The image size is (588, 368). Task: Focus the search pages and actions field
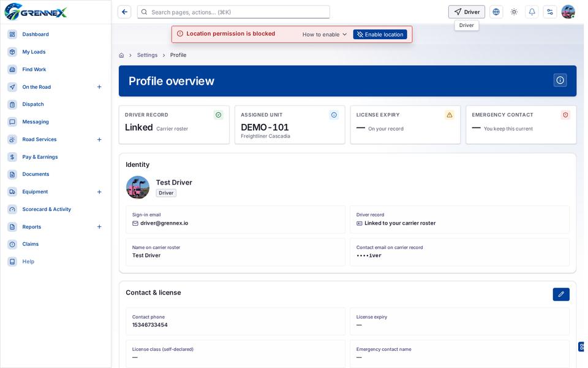pyautogui.click(x=233, y=12)
